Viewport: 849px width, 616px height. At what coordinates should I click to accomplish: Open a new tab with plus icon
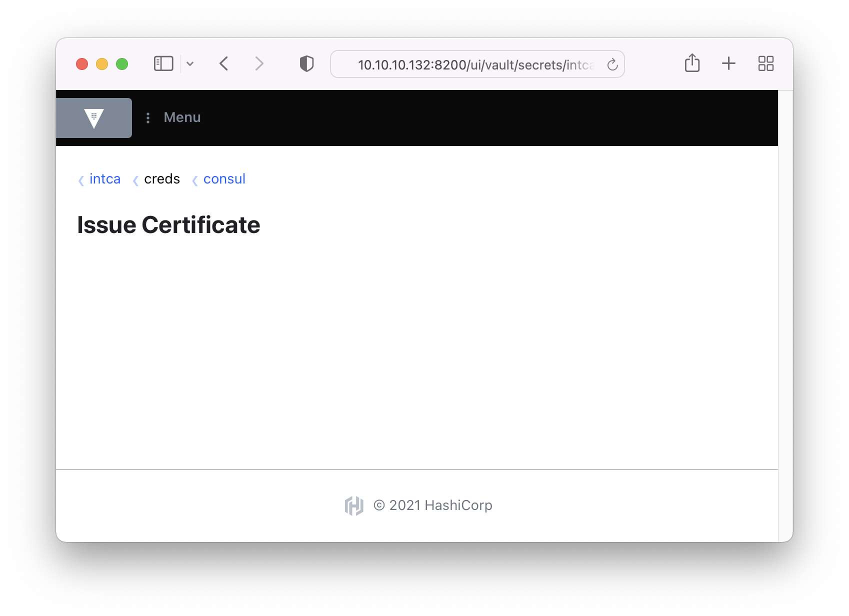coord(728,63)
